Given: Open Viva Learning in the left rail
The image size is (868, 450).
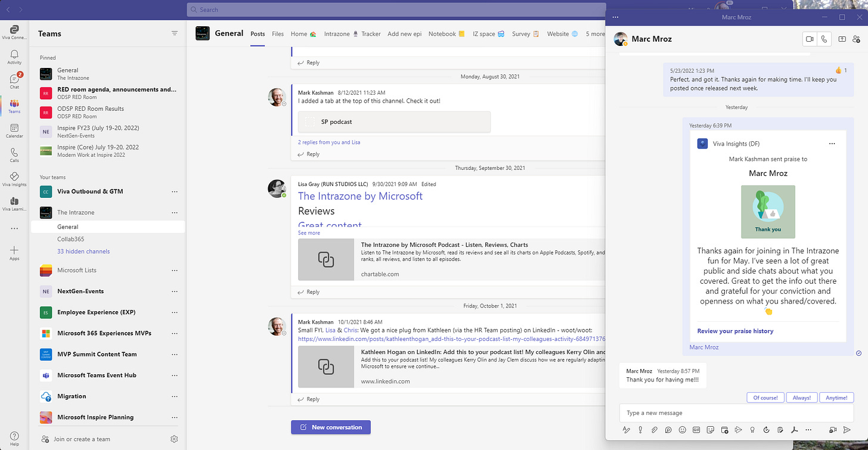Looking at the screenshot, I should (x=14, y=204).
